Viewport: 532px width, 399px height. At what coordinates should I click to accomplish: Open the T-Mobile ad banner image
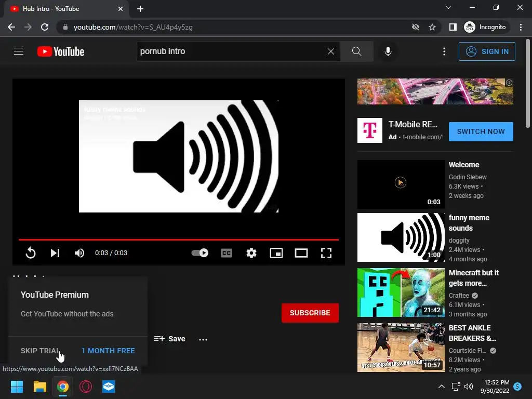click(435, 91)
